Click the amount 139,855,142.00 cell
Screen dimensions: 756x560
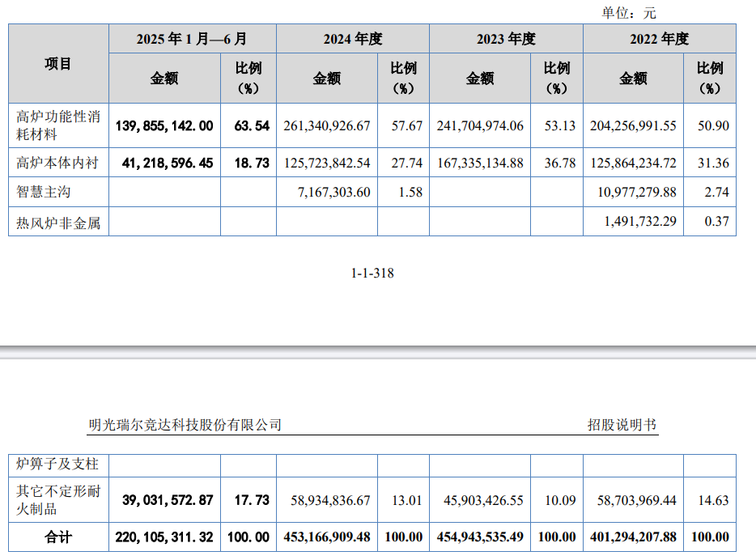click(165, 125)
